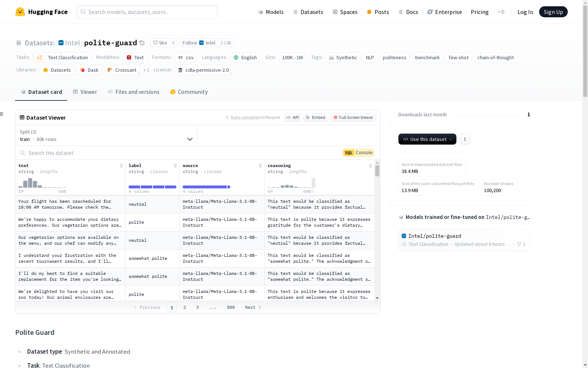Image resolution: width=588 pixels, height=368 pixels.
Task: Switch to the Viewer tab
Action: tap(85, 92)
